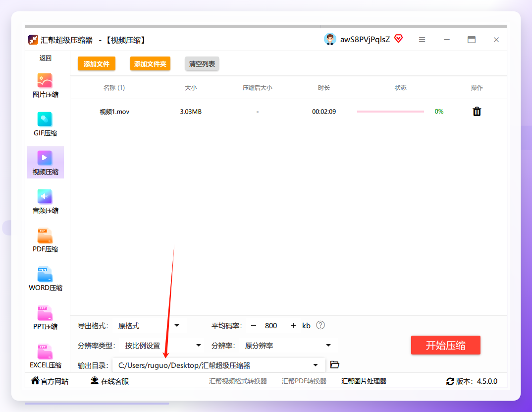Decrease average bitrate with minus button

pos(254,325)
